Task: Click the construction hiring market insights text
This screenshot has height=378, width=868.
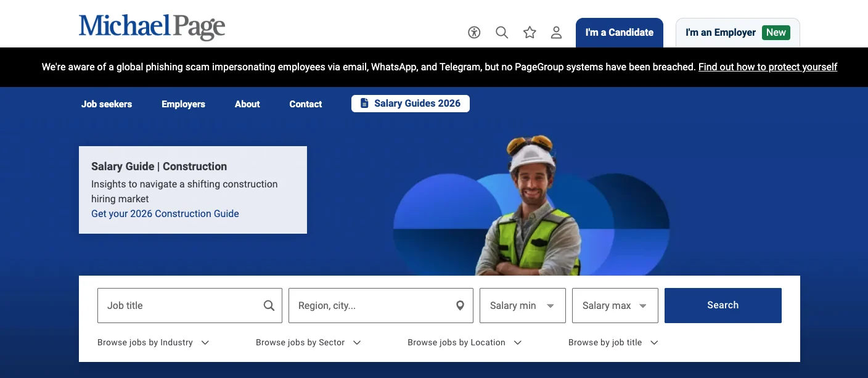Action: 184,191
